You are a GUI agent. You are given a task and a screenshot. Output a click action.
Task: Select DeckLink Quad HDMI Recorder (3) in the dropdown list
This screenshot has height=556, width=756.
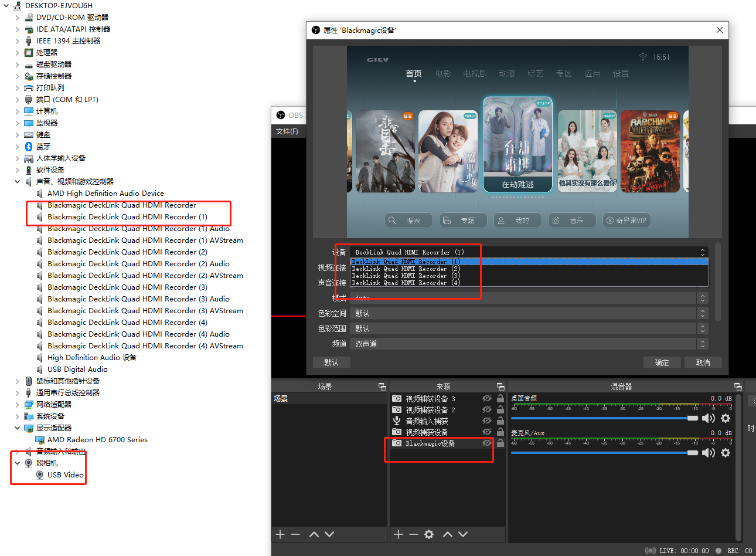(529, 276)
